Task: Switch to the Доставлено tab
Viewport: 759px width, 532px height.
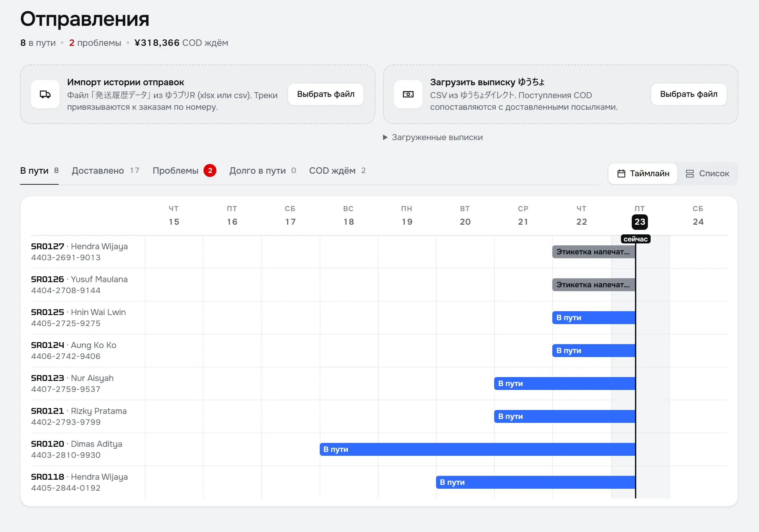Action: 106,171
